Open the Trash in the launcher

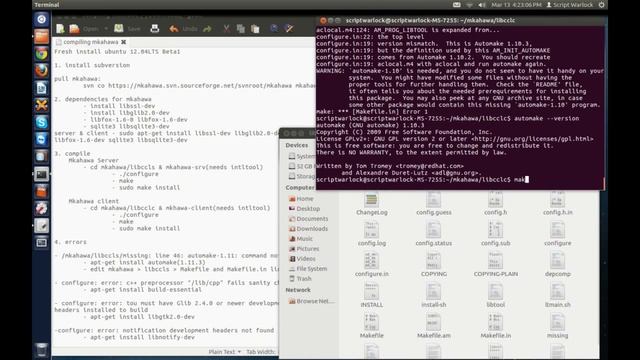(41, 350)
